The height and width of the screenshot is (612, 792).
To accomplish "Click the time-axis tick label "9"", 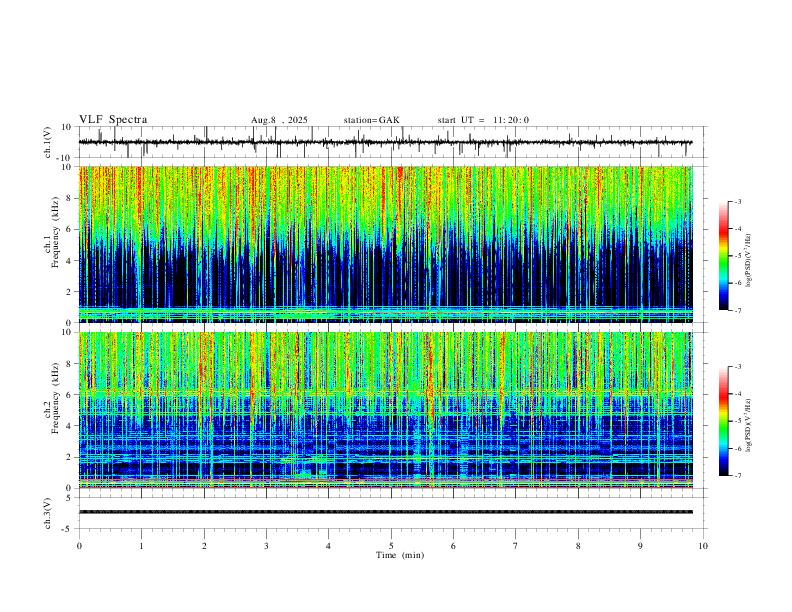I will tap(640, 546).
